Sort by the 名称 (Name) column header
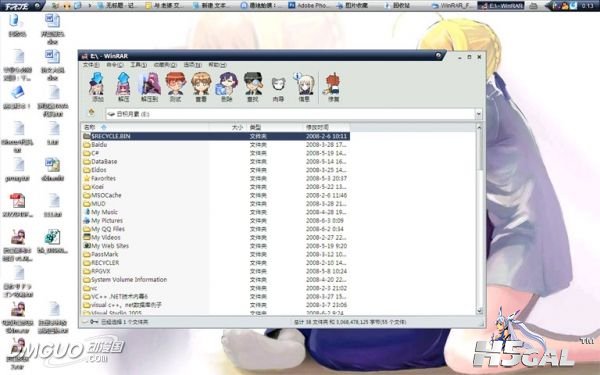 coord(145,127)
